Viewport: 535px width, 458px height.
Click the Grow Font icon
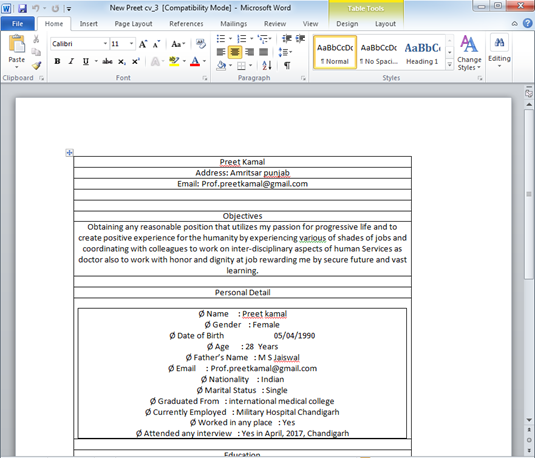click(x=143, y=44)
